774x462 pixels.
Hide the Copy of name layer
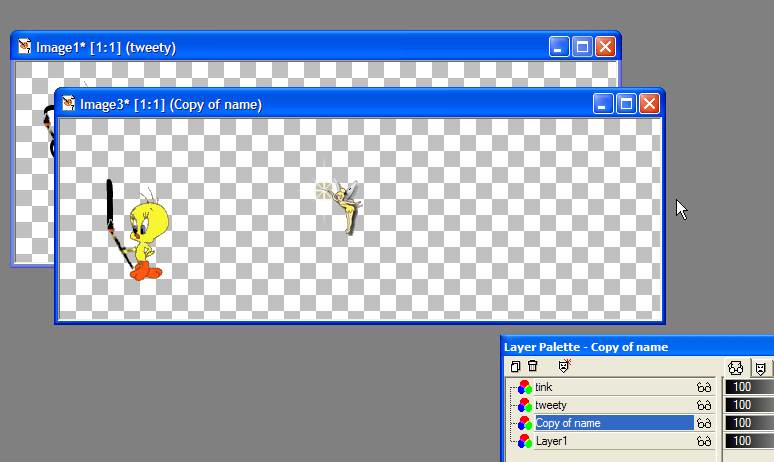click(704, 424)
